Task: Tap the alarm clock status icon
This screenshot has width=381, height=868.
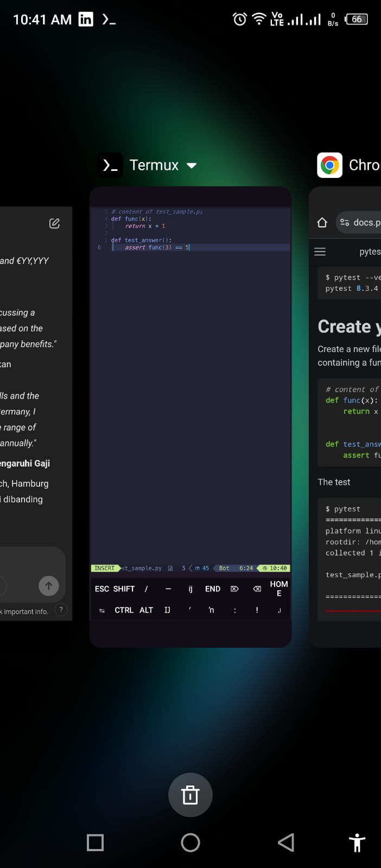Action: tap(240, 20)
